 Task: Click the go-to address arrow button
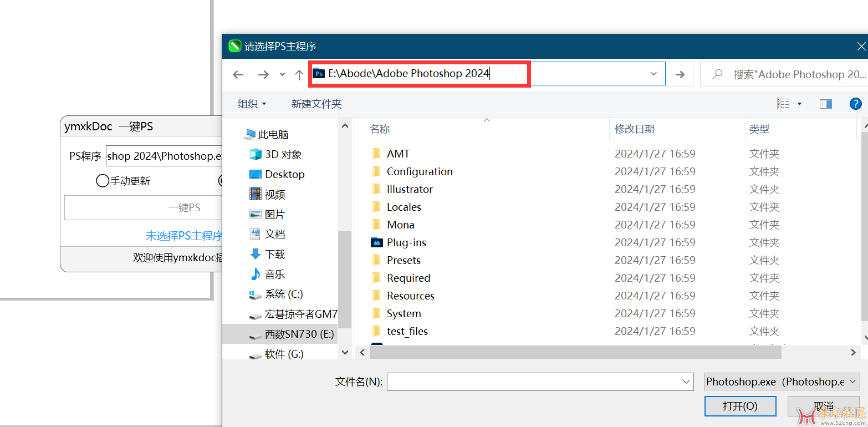(680, 74)
